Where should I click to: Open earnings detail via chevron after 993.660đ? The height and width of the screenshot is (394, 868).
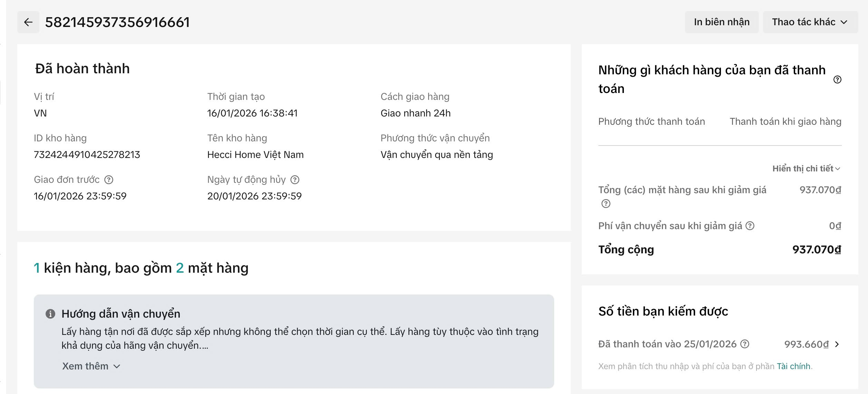pyautogui.click(x=837, y=344)
